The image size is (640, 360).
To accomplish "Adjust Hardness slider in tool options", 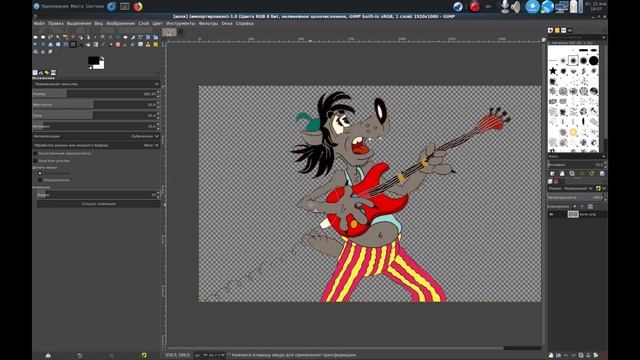I will pyautogui.click(x=94, y=105).
